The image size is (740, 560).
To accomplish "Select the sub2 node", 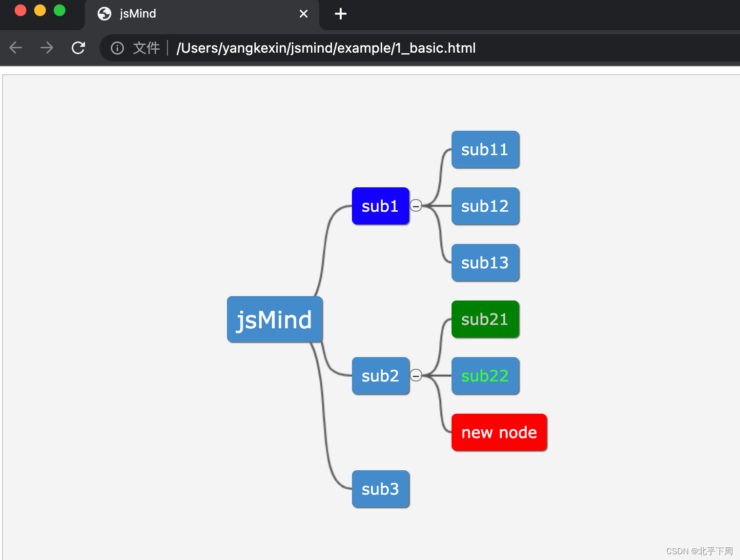I will [381, 376].
